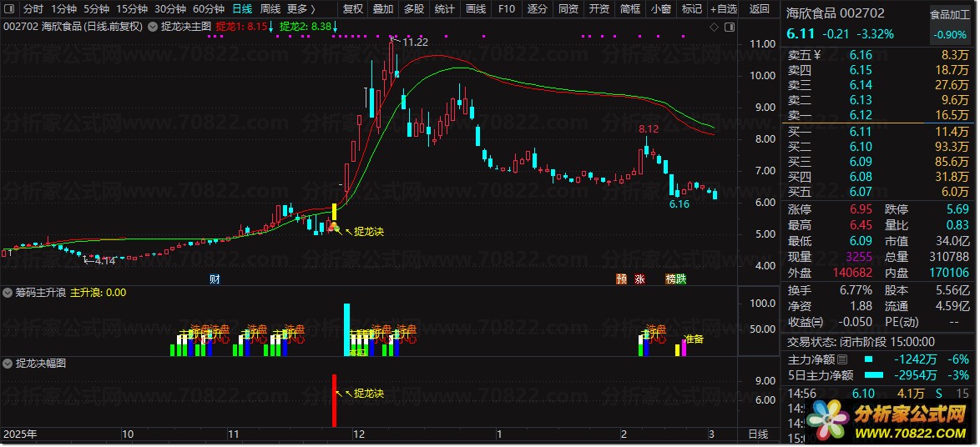Image resolution: width=980 pixels, height=447 pixels.
Task: Click the 跌 event marker on chart
Action: [x=680, y=279]
